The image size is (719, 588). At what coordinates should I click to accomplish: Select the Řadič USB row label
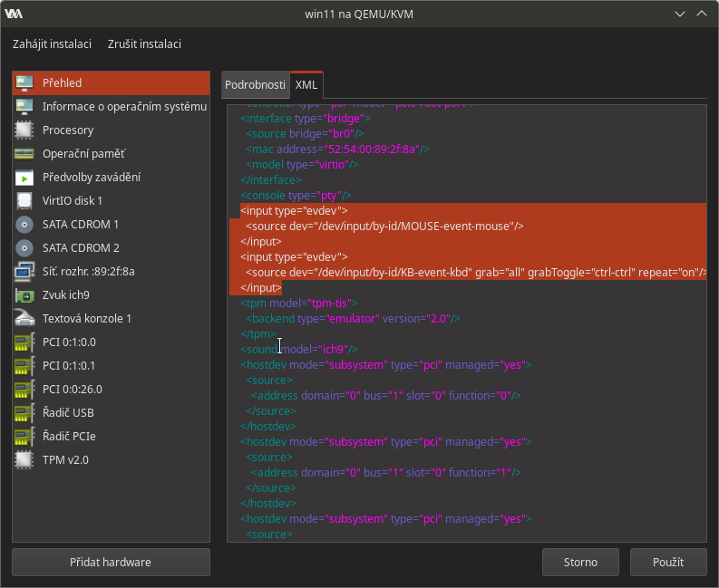(68, 413)
